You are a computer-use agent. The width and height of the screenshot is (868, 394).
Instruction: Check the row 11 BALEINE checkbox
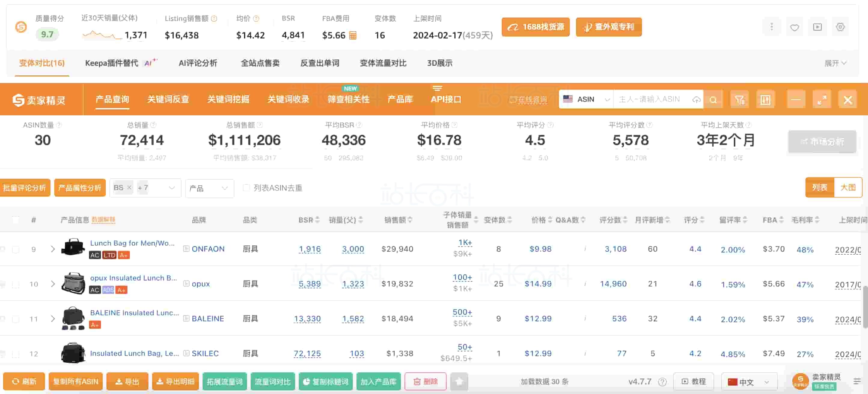coord(16,319)
